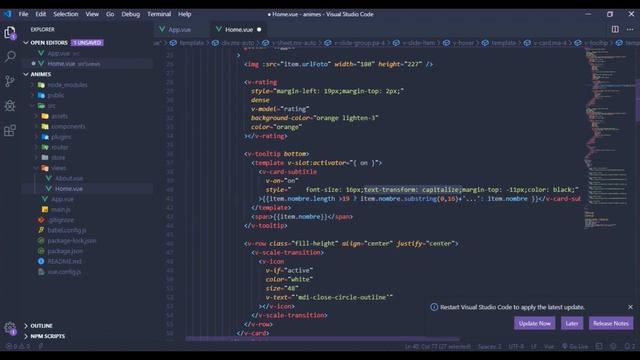
Task: Collapse the Open Editors section
Action: tap(26, 42)
